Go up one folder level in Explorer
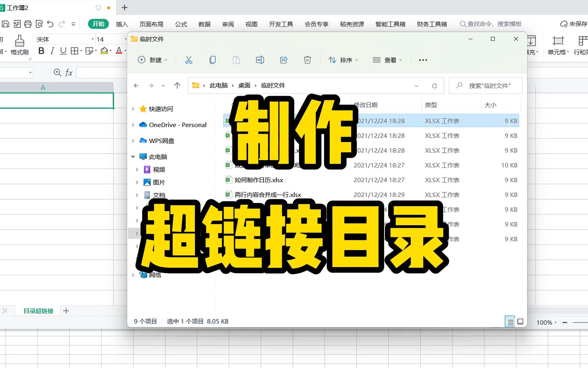This screenshot has height=368, width=588. tap(177, 86)
